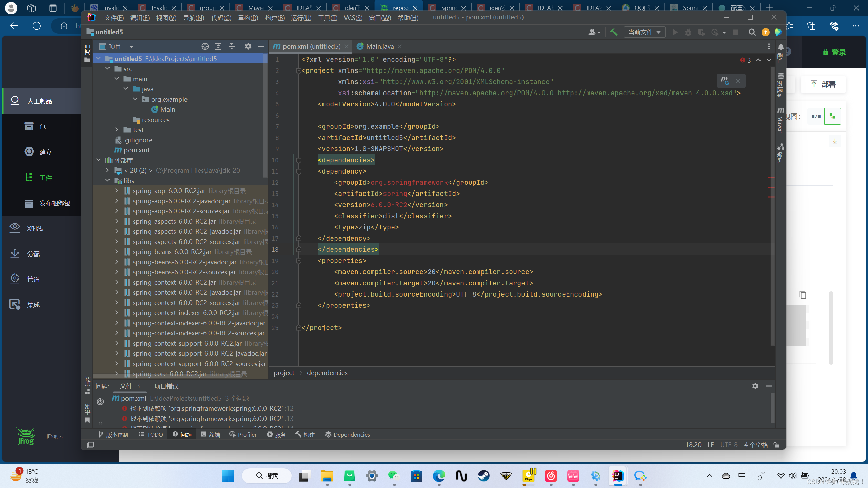Select 人工制品 in the JFrog sidebar
Image resolution: width=868 pixels, height=488 pixels.
[x=40, y=101]
